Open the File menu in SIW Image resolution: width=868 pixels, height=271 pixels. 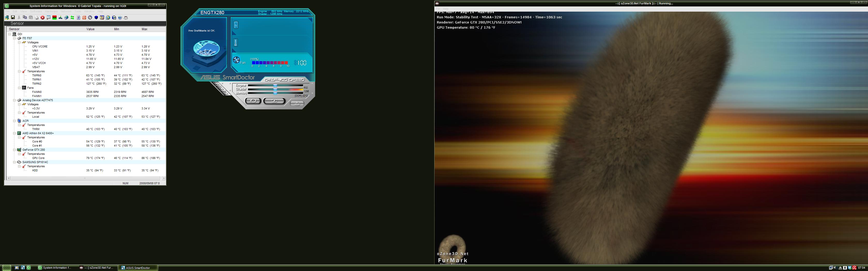(7, 11)
